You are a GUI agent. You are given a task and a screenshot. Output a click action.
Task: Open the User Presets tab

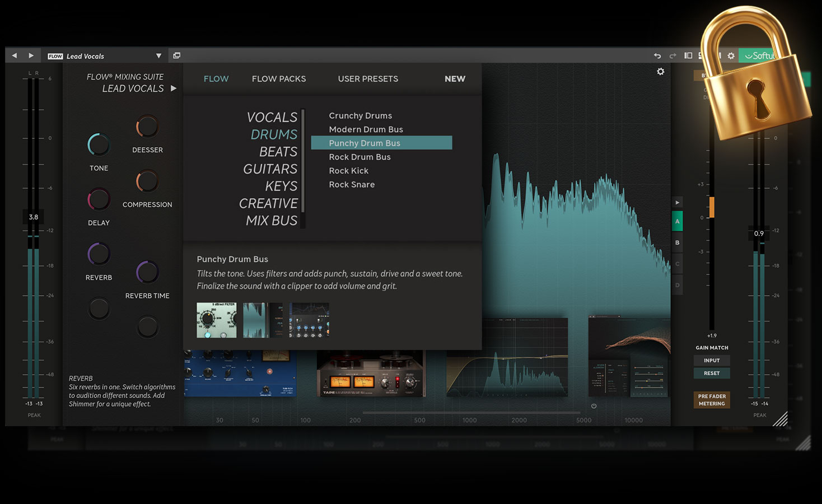pos(368,79)
